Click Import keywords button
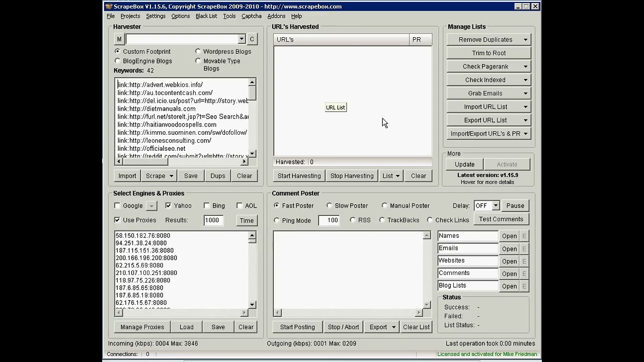This screenshot has height=362, width=644. (x=127, y=176)
